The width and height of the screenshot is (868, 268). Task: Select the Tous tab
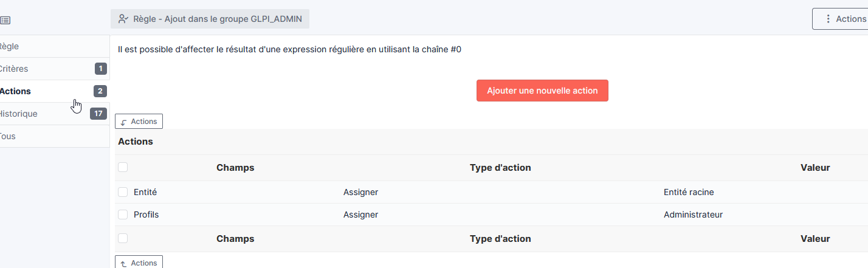(x=9, y=136)
